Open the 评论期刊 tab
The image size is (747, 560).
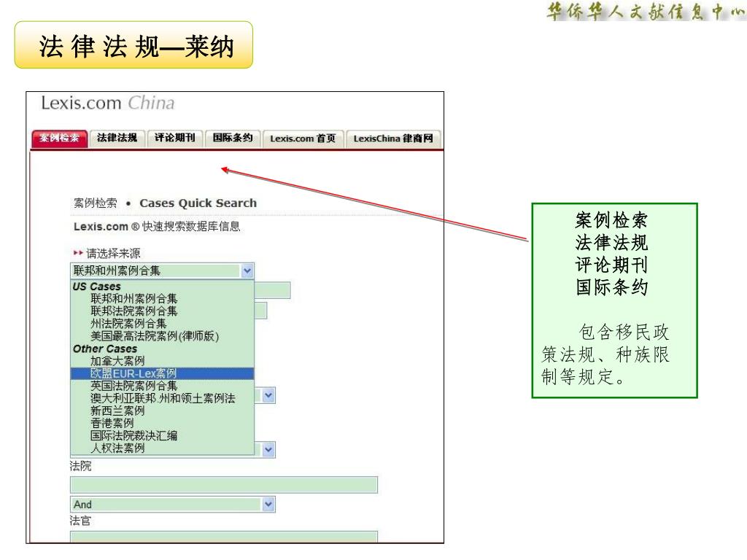coord(175,138)
